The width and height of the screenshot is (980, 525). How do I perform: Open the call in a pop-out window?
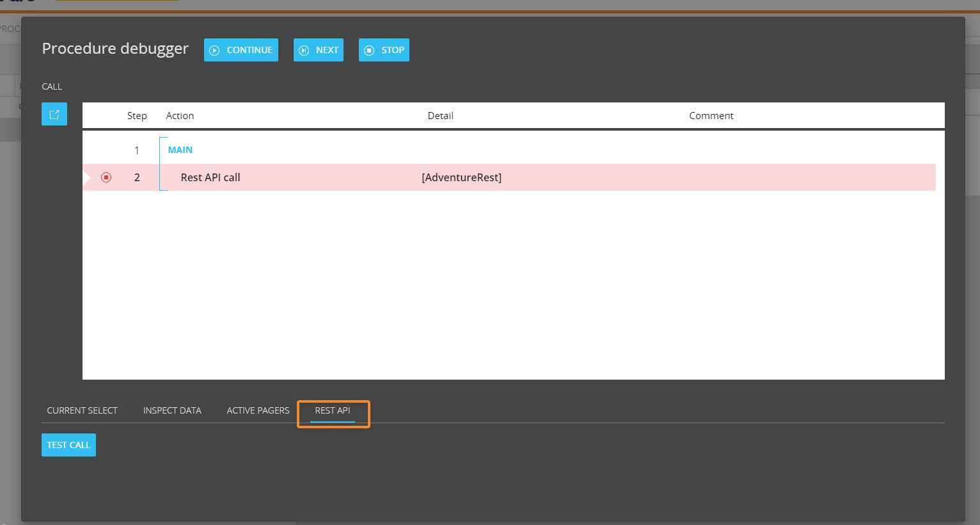click(x=54, y=114)
